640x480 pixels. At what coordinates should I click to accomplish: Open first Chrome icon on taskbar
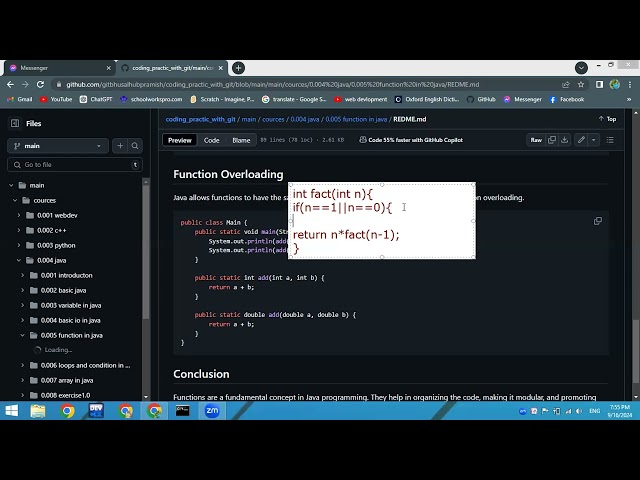pyautogui.click(x=67, y=411)
